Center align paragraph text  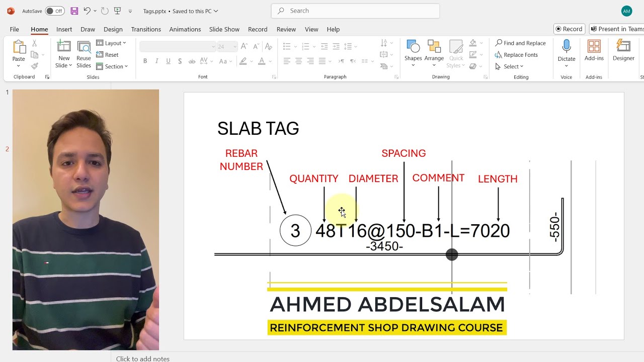pos(298,61)
